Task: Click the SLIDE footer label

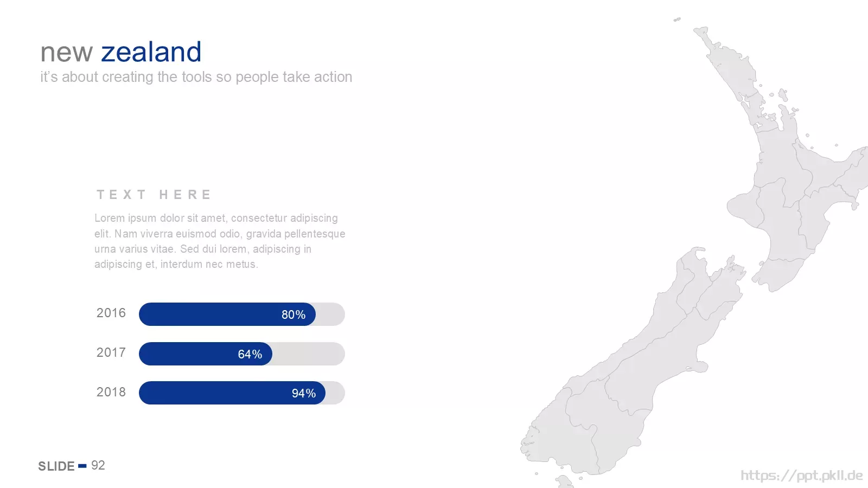Action: tap(56, 466)
